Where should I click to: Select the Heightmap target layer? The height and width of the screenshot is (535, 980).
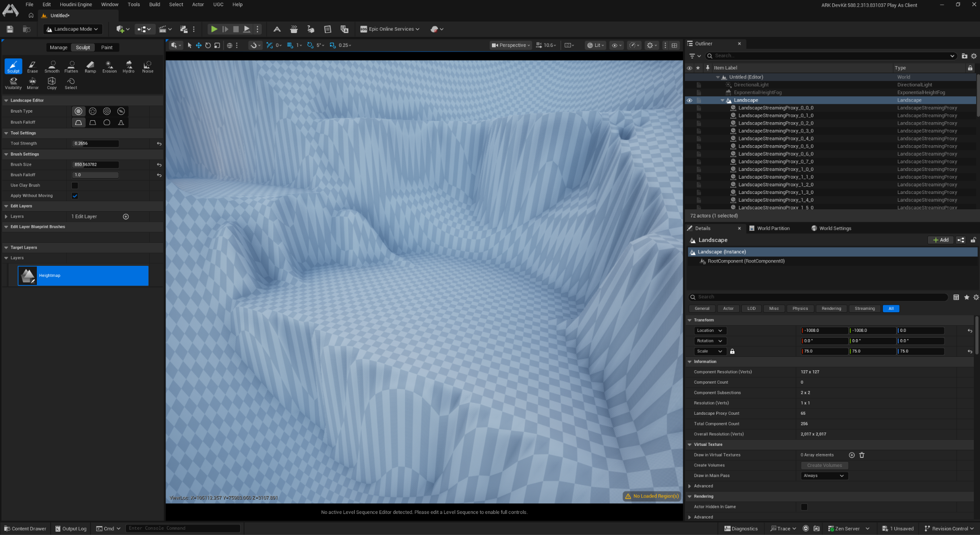pos(83,276)
